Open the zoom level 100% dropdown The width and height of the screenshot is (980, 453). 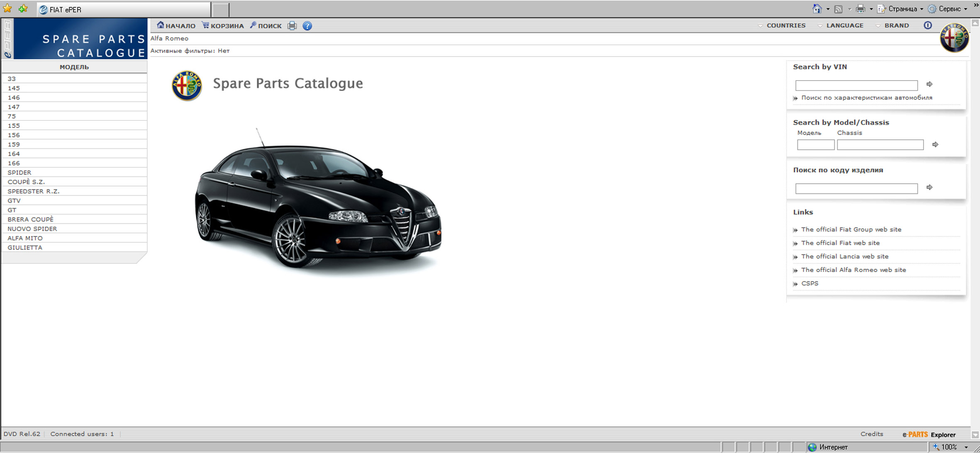pyautogui.click(x=966, y=447)
